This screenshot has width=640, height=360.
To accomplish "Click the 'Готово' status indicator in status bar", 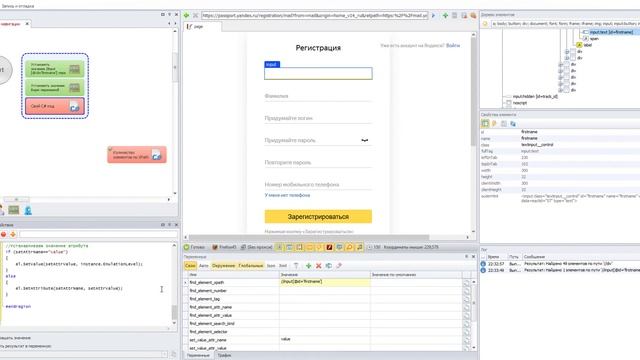I will (194, 247).
